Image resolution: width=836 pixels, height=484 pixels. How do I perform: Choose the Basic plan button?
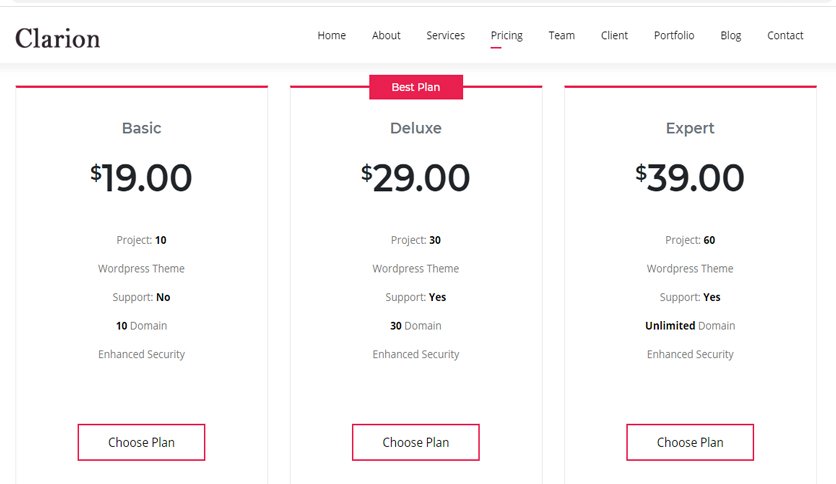[141, 442]
